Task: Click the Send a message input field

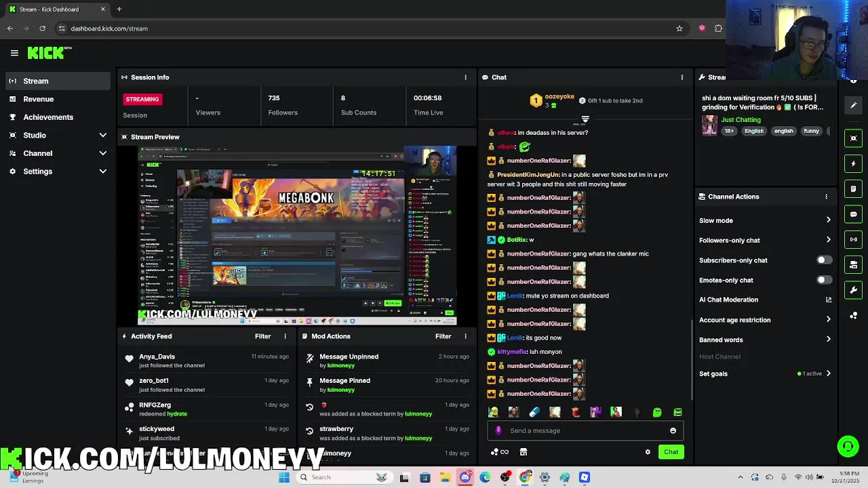Action: pyautogui.click(x=587, y=430)
